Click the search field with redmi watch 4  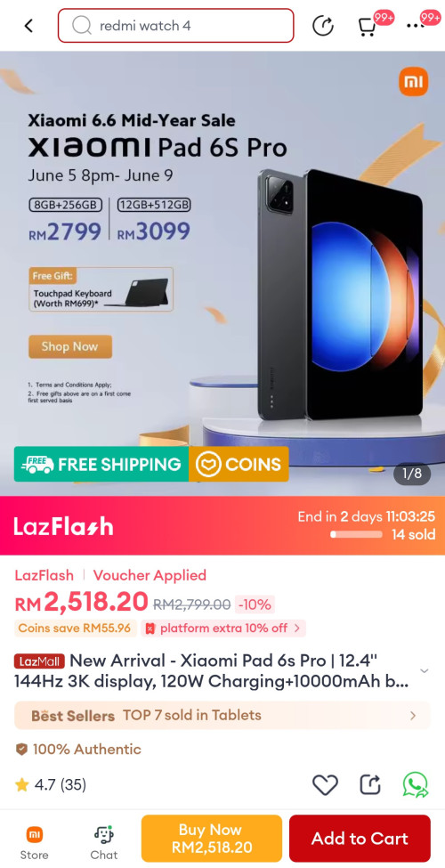176,26
